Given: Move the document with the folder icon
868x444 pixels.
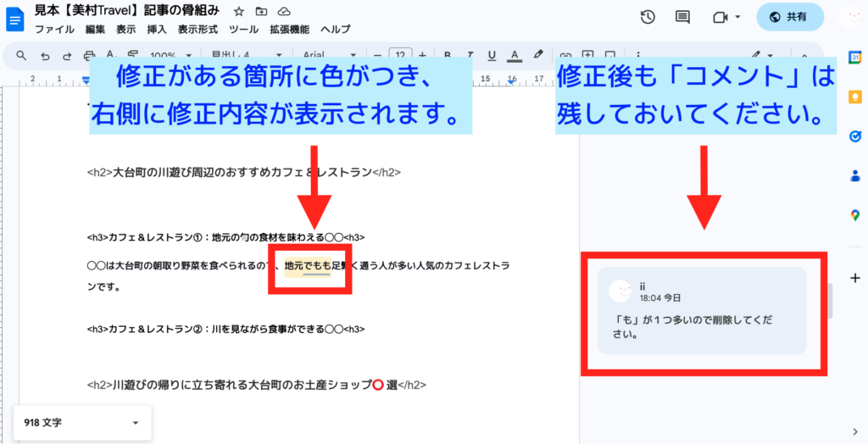Looking at the screenshot, I should pos(261,12).
